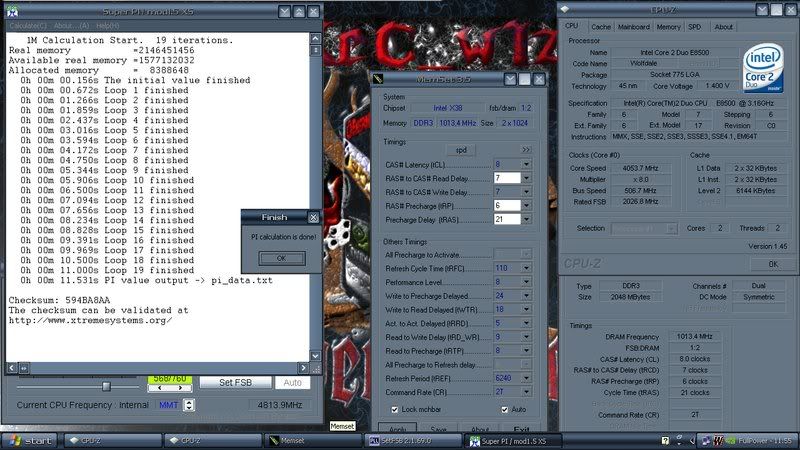Open RAS# to CAS# Read Delay dropdown
Viewport: 800px width, 450px height.
coord(526,178)
